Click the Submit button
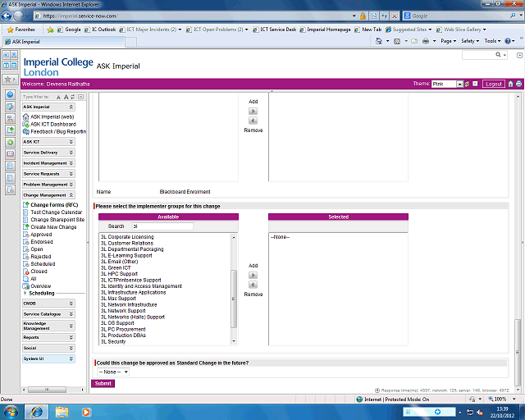525x420 pixels. (x=103, y=383)
